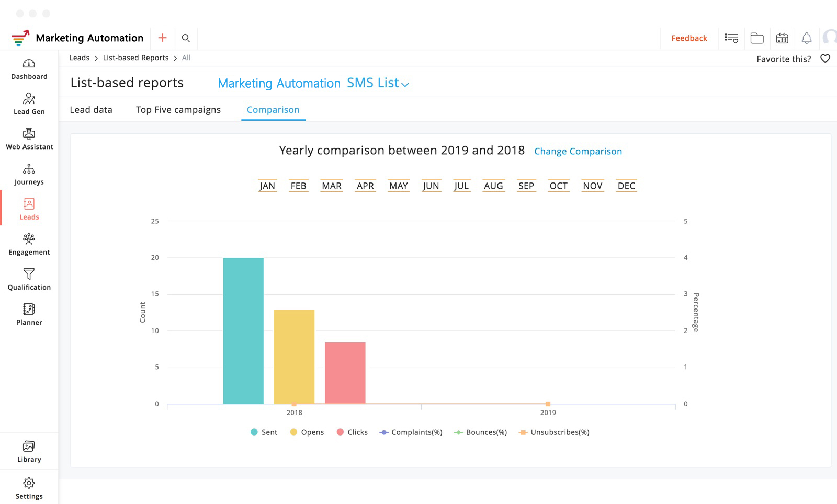837x504 pixels.
Task: Switch to the Lead data tab
Action: coord(91,110)
